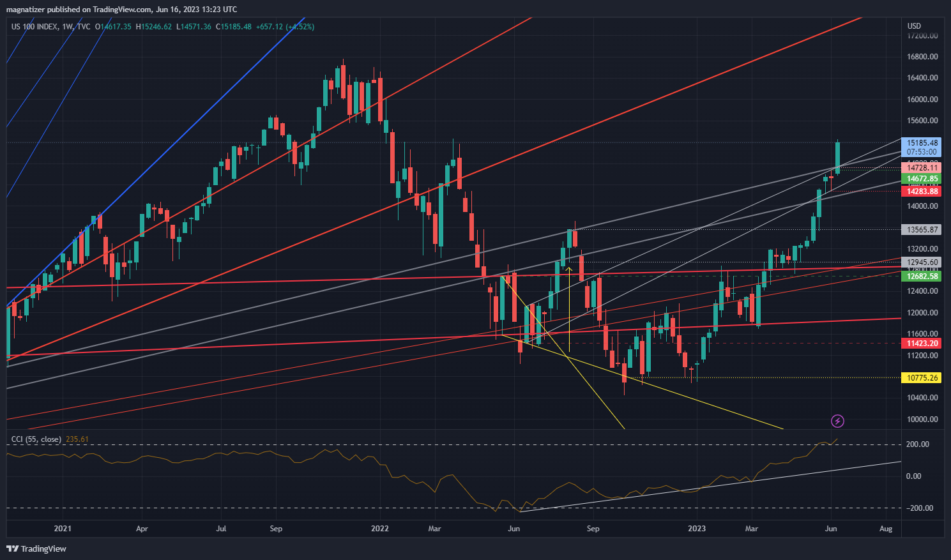Select the red price label 11423.20

click(922, 344)
